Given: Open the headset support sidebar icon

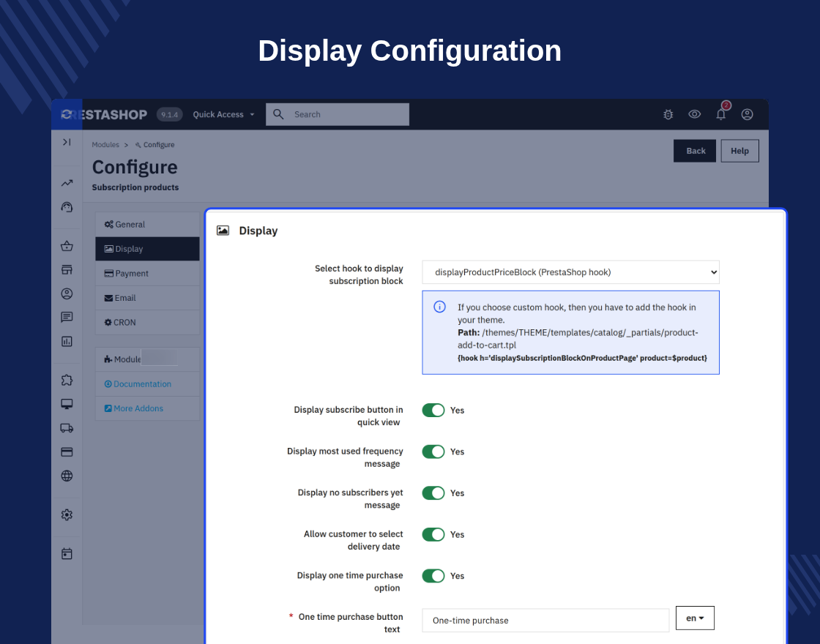Looking at the screenshot, I should 67,207.
